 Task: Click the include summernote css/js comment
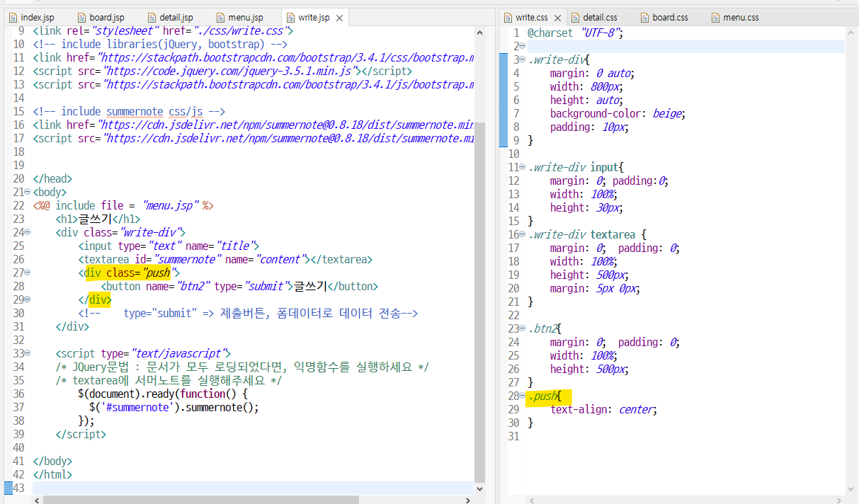point(129,111)
